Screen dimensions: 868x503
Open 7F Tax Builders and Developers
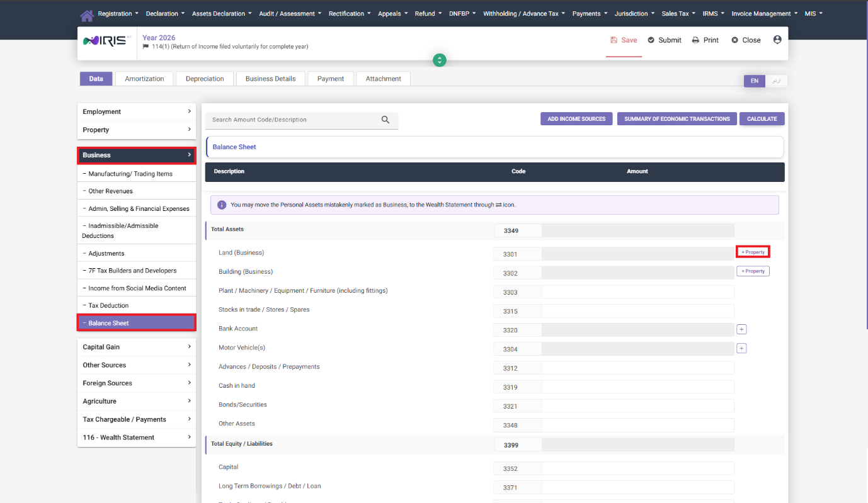tap(137, 271)
